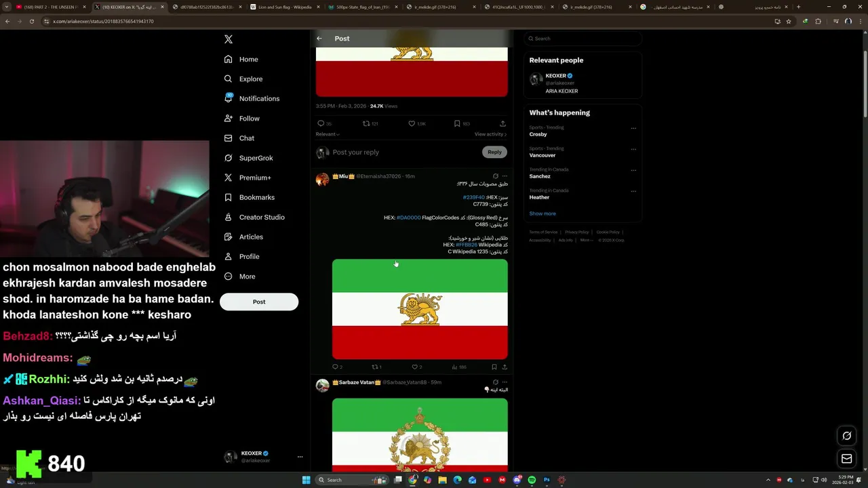Reply to Miu's post with 2 replies

[335, 367]
